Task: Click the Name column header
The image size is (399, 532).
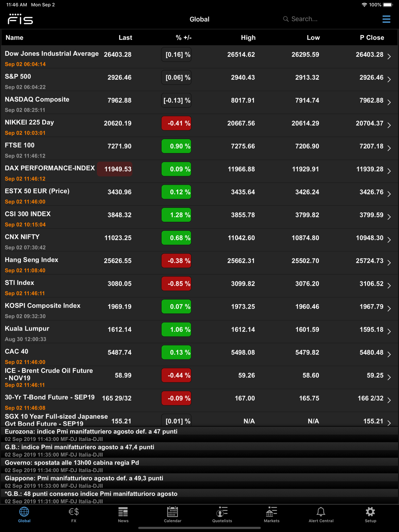Action: pyautogui.click(x=14, y=37)
